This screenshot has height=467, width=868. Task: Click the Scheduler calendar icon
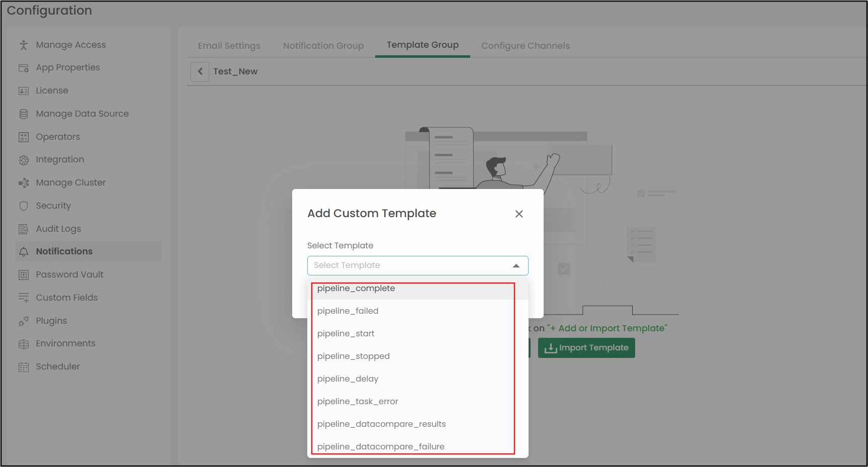[24, 367]
